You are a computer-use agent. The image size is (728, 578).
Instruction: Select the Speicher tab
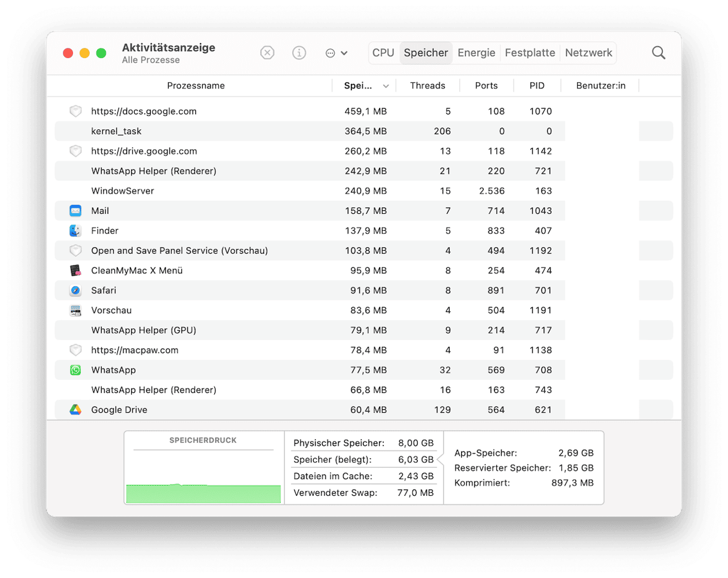coord(426,53)
